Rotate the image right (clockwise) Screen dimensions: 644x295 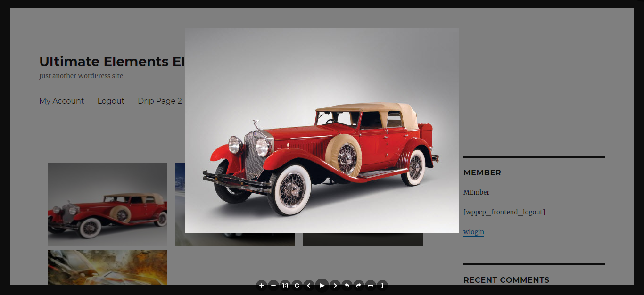point(359,286)
